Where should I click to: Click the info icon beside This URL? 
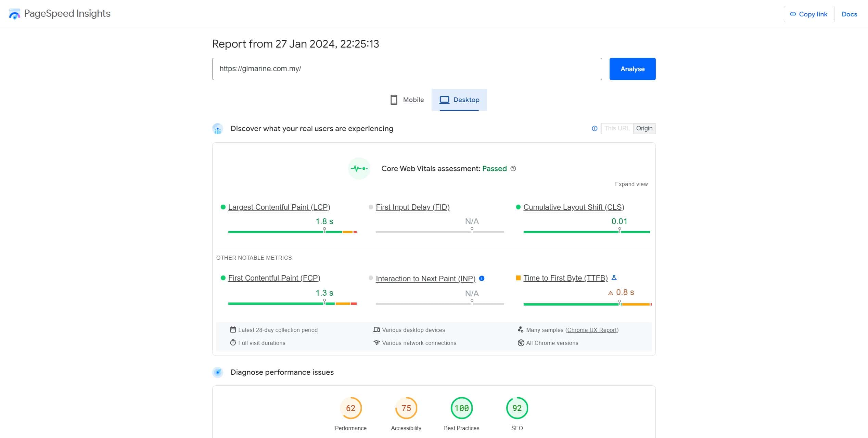(595, 128)
